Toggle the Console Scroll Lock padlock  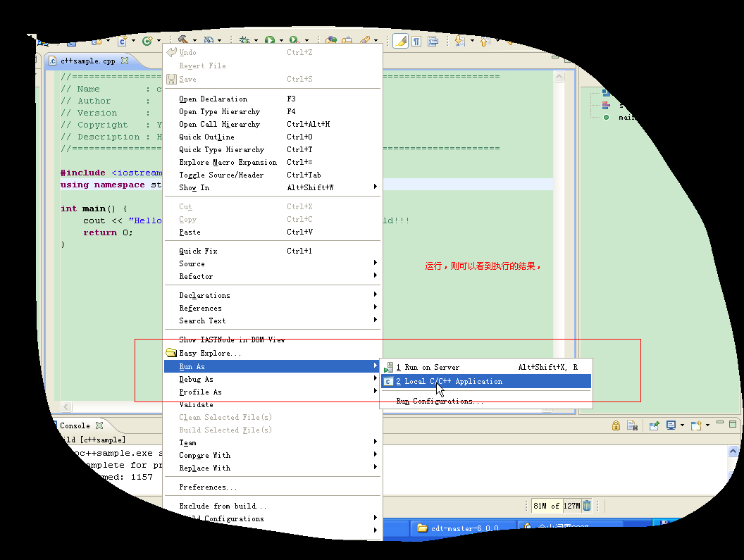pyautogui.click(x=616, y=425)
